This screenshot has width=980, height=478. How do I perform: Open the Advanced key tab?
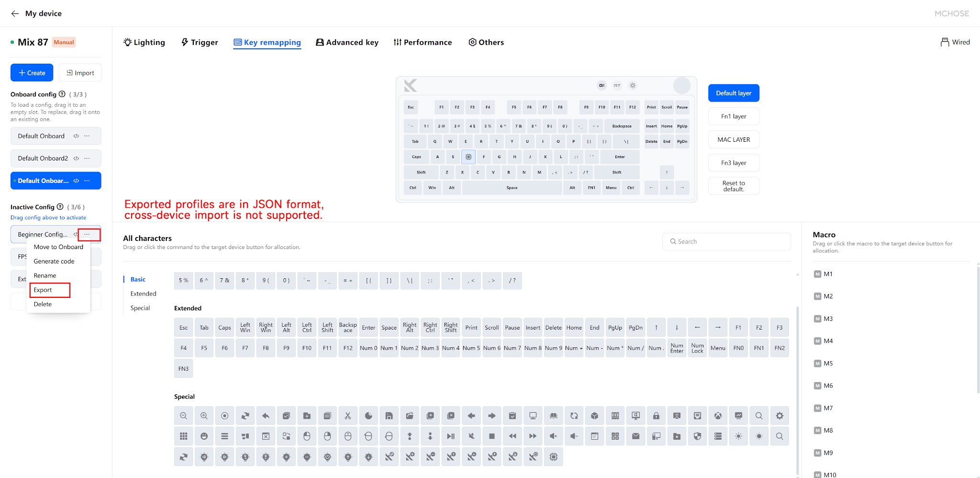[347, 42]
